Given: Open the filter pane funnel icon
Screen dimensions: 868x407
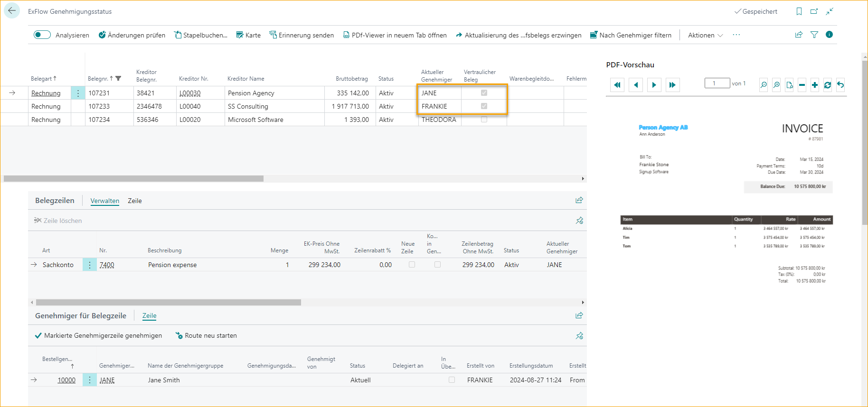Looking at the screenshot, I should point(814,35).
